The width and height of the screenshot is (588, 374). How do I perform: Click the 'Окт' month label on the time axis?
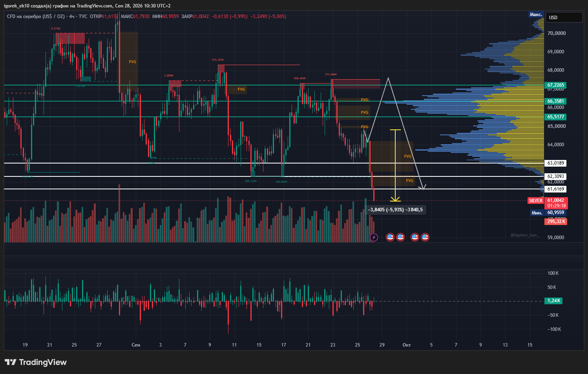click(407, 345)
